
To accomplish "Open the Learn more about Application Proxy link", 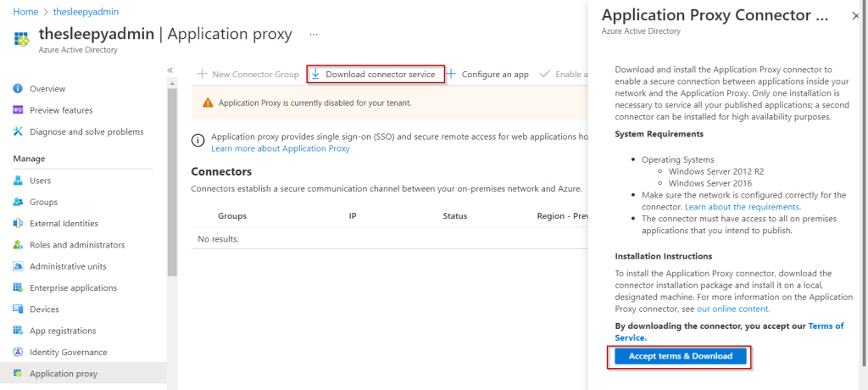I will [280, 148].
